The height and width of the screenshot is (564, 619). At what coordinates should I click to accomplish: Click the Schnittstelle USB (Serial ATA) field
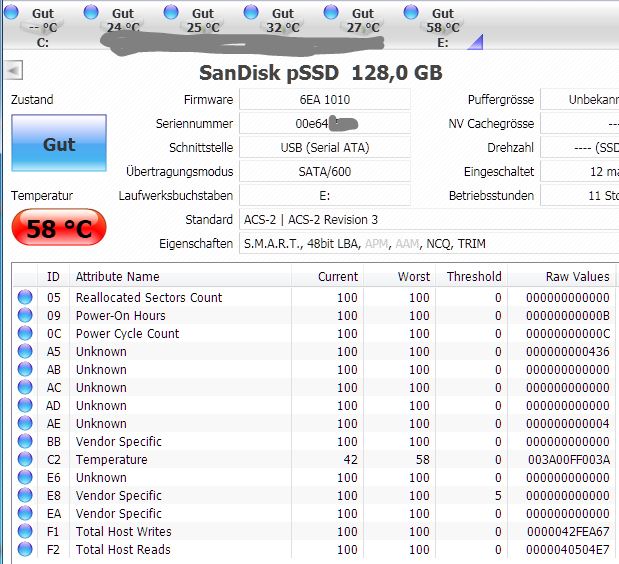pos(325,148)
